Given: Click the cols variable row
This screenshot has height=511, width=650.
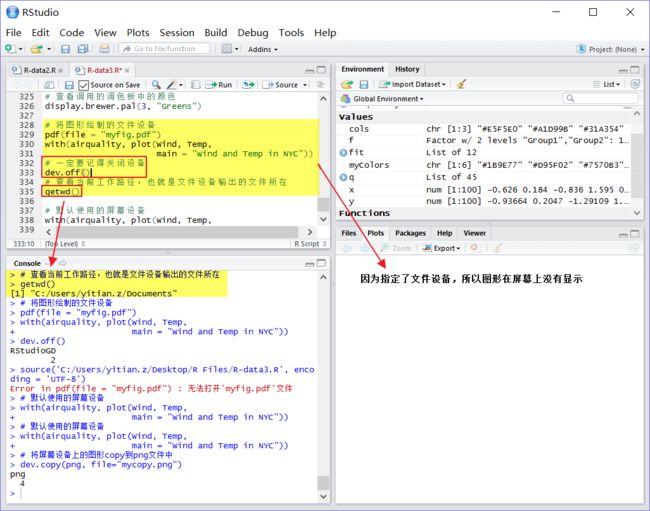Looking at the screenshot, I should pyautogui.click(x=485, y=129).
